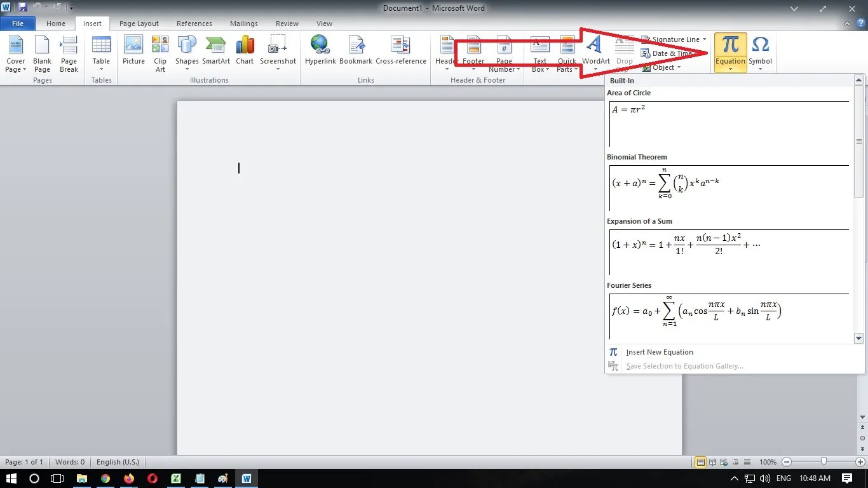This screenshot has height=488, width=868.
Task: Click English (U.S.) language indicator
Action: coord(118,462)
